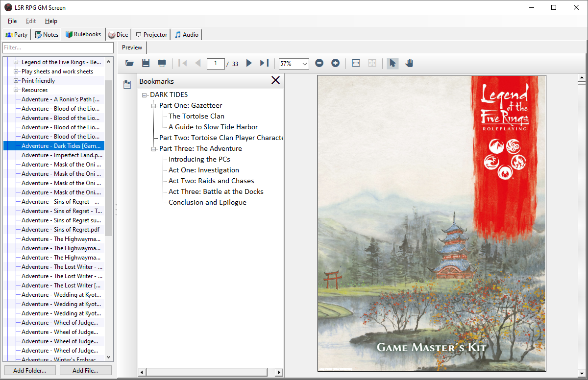Fit page to width
The width and height of the screenshot is (588, 380).
click(356, 63)
